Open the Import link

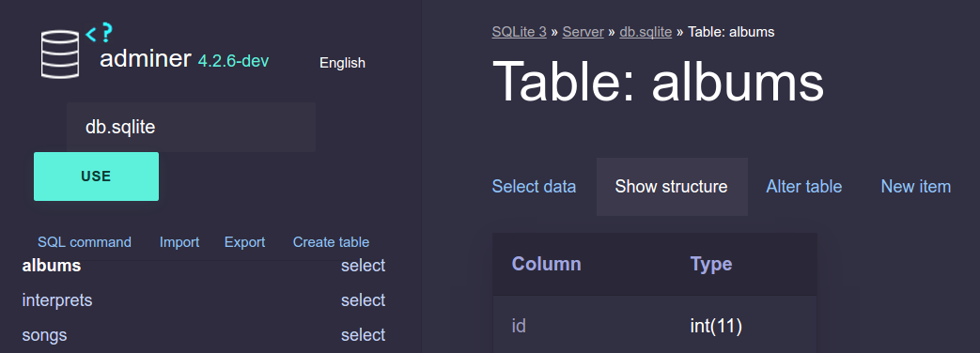(x=179, y=242)
